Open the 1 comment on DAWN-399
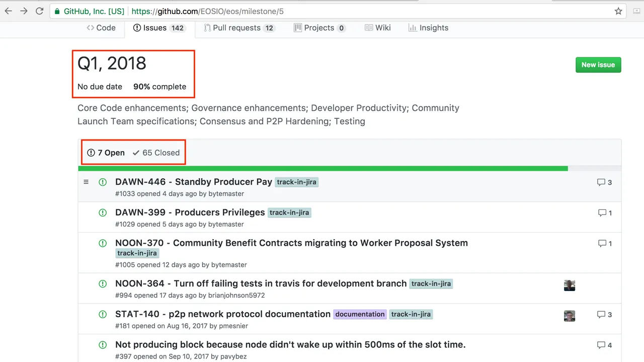Screen dimensions: 644x362 [x=605, y=213]
